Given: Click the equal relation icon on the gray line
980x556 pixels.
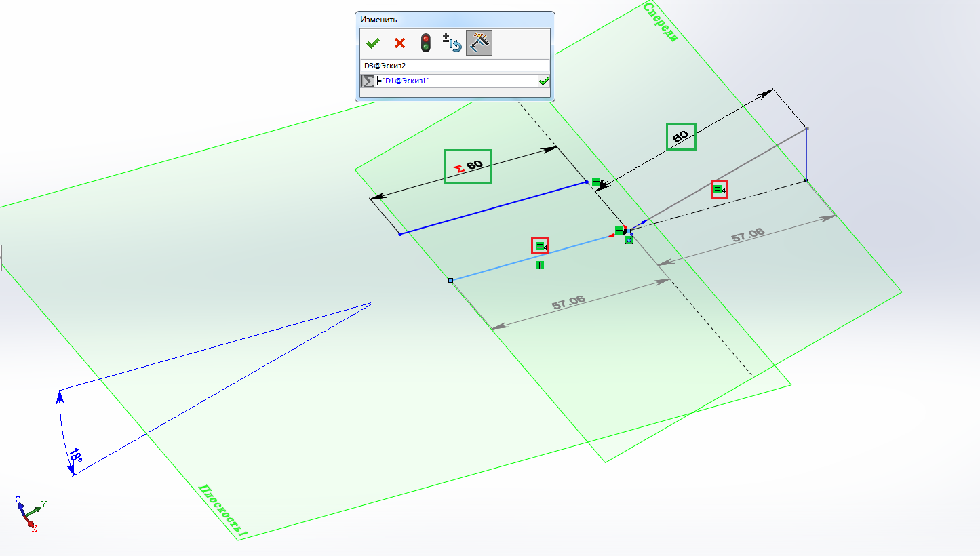Looking at the screenshot, I should click(x=719, y=190).
